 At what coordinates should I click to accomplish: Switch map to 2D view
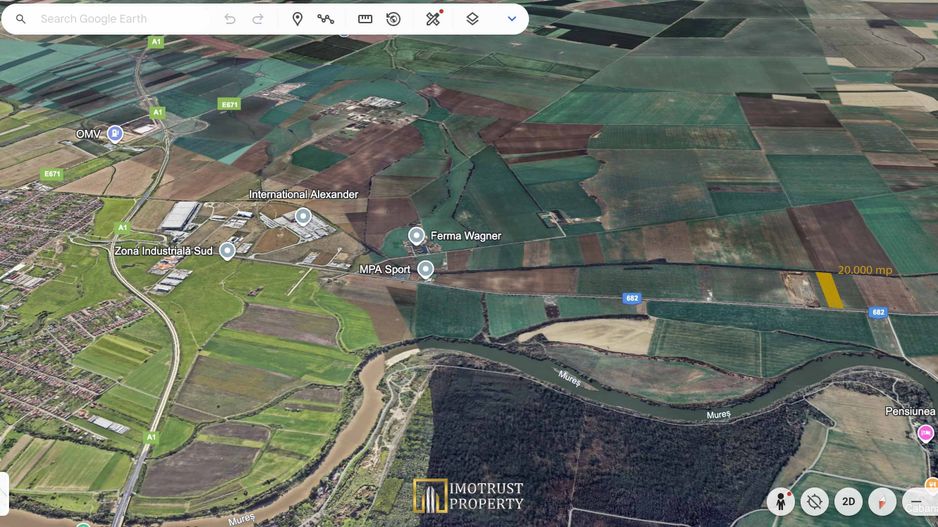[x=848, y=501]
